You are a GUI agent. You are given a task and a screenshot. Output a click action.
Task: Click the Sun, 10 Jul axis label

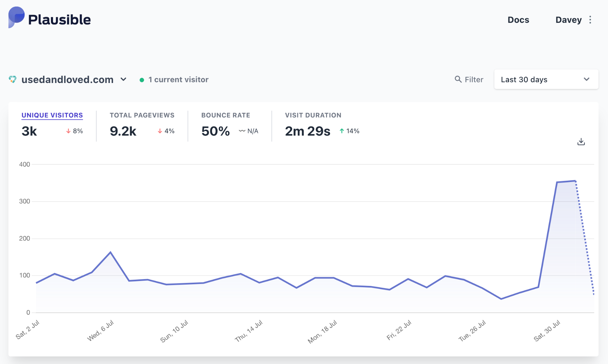tap(174, 331)
